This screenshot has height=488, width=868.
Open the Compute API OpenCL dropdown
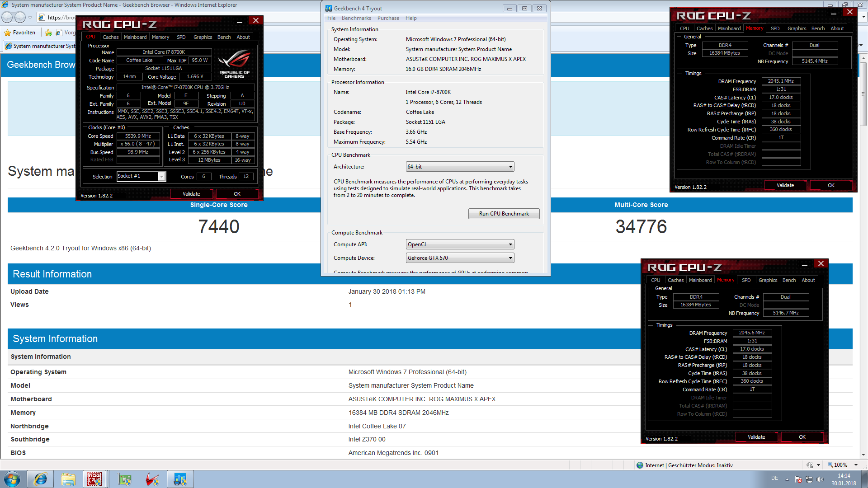click(460, 244)
